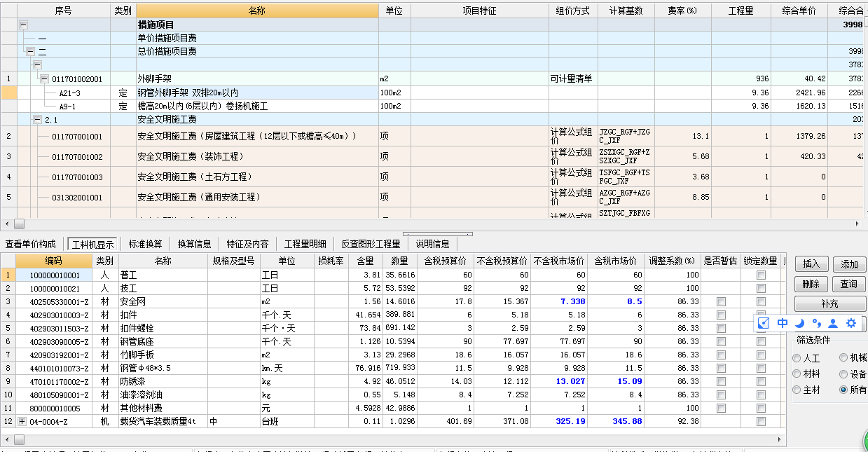Collapse the 011701002001 外脚手架 node
Screen dimensions: 868x452
click(x=44, y=78)
